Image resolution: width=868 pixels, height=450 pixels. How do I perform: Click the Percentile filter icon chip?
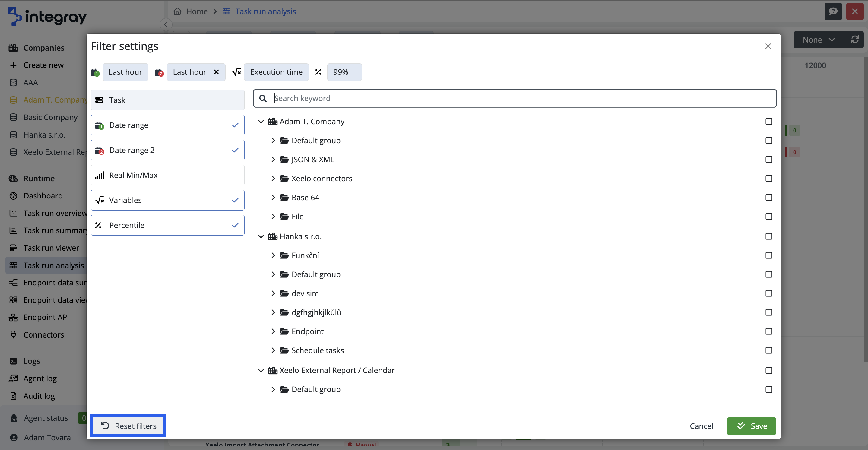(318, 72)
